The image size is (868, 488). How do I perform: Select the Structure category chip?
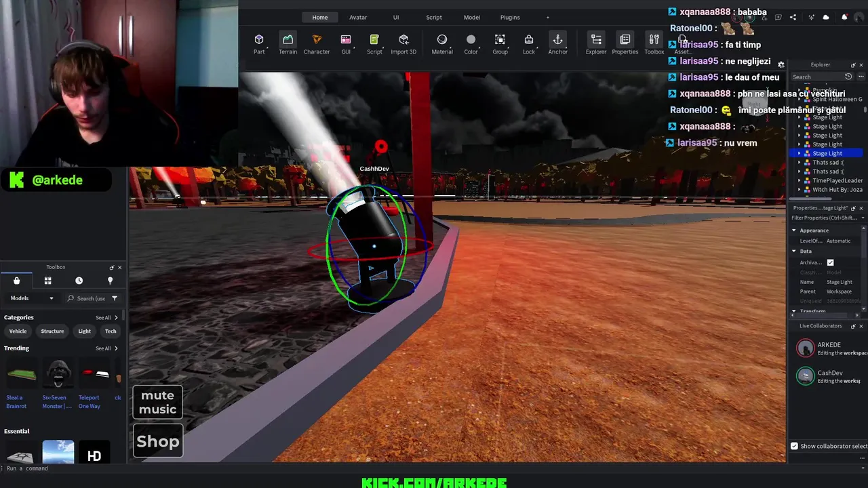52,331
